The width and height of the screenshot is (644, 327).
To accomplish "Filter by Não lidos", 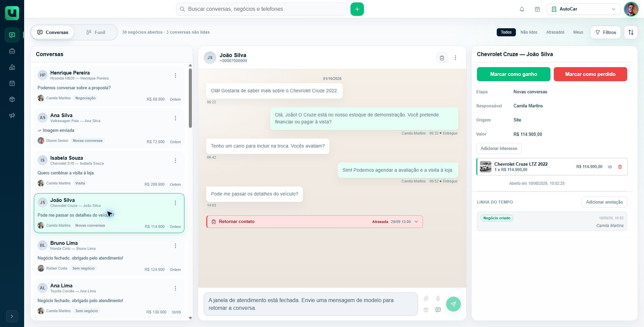I will point(529,32).
